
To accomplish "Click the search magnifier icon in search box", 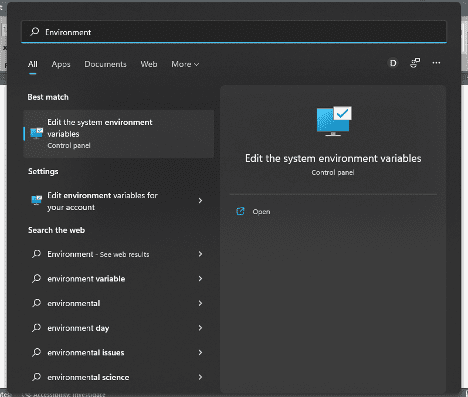I will pos(35,32).
